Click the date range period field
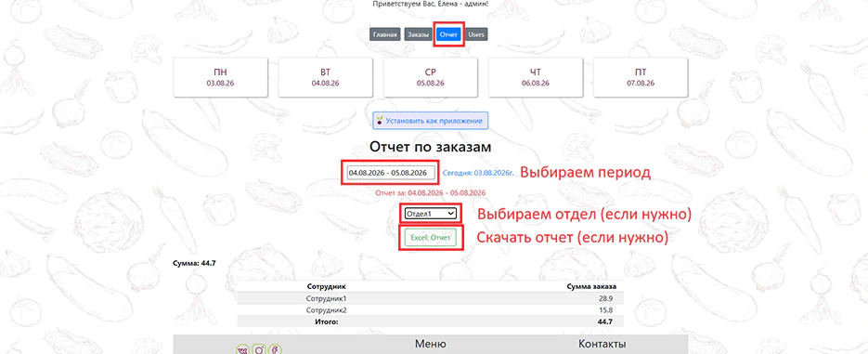This screenshot has width=868, height=354. [391, 173]
